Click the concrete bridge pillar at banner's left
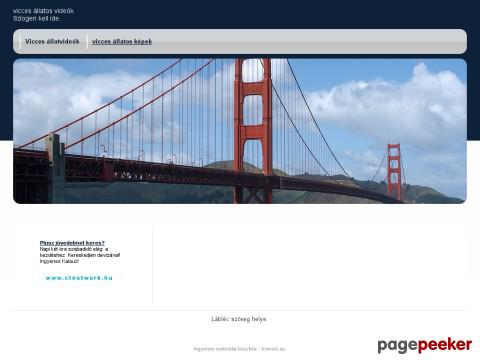 click(x=56, y=168)
